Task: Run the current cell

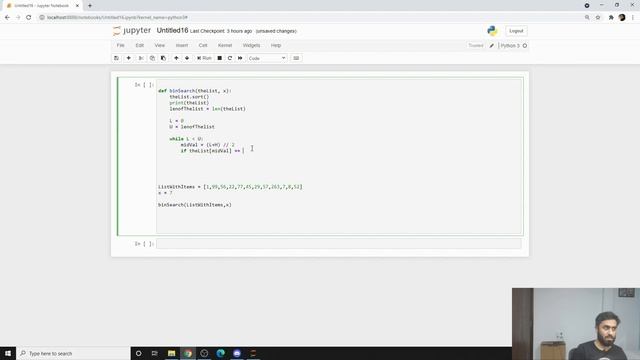Action: click(x=204, y=58)
